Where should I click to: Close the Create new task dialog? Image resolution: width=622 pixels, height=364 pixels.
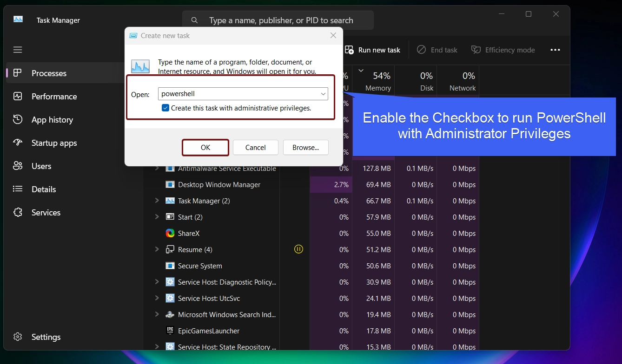coord(333,35)
